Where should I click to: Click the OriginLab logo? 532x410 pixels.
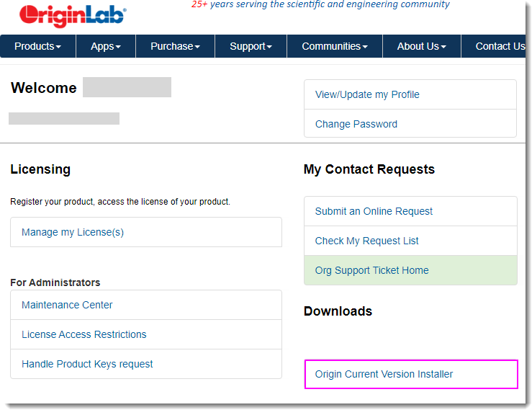[x=73, y=16]
